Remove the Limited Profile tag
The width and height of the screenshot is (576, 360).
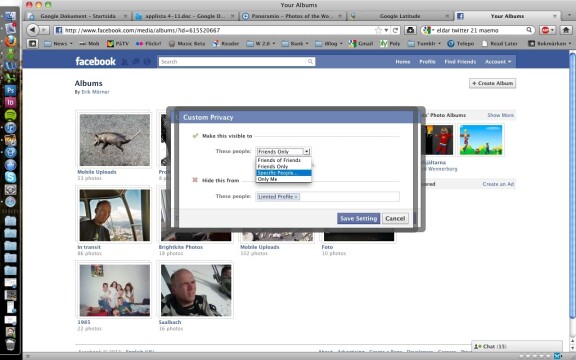coord(296,197)
